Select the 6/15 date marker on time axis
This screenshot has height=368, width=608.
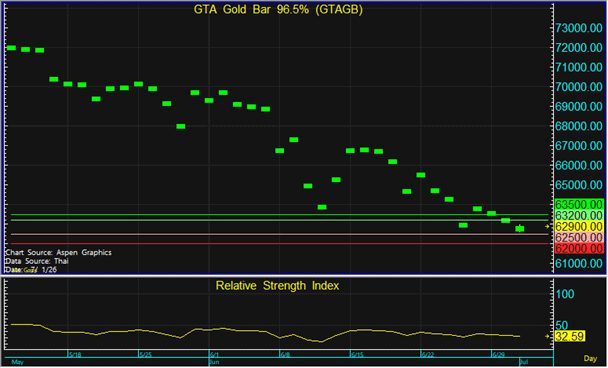pos(357,354)
